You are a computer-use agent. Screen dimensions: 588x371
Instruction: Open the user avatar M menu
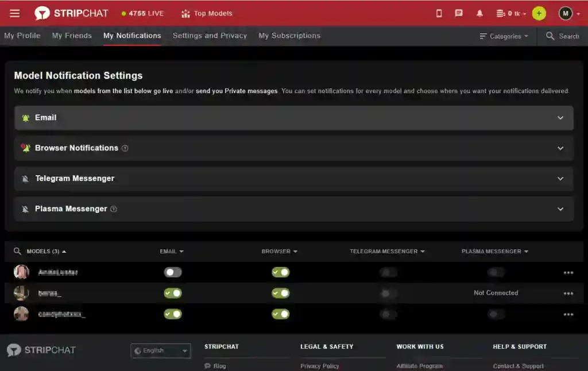[x=566, y=14]
